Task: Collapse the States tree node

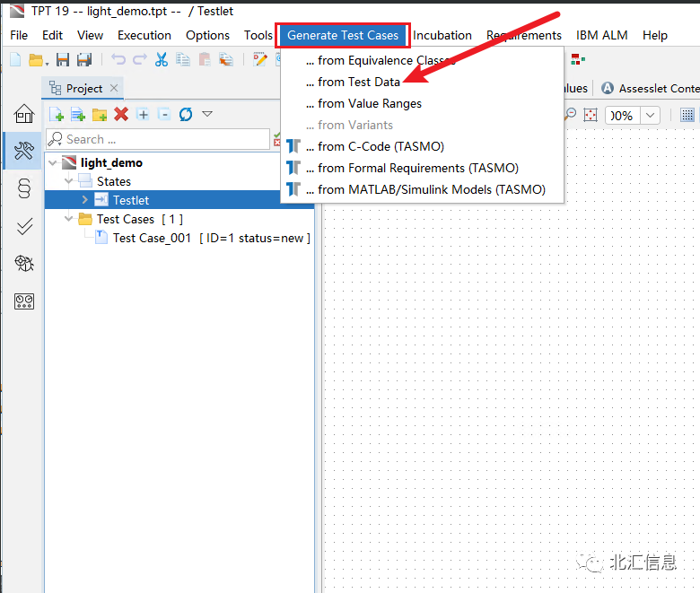Action: point(68,181)
